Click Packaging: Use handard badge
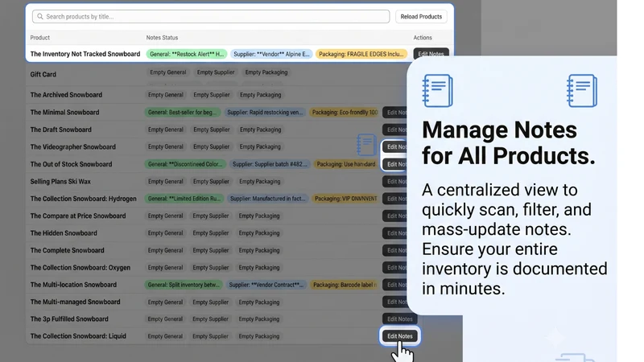 346,164
